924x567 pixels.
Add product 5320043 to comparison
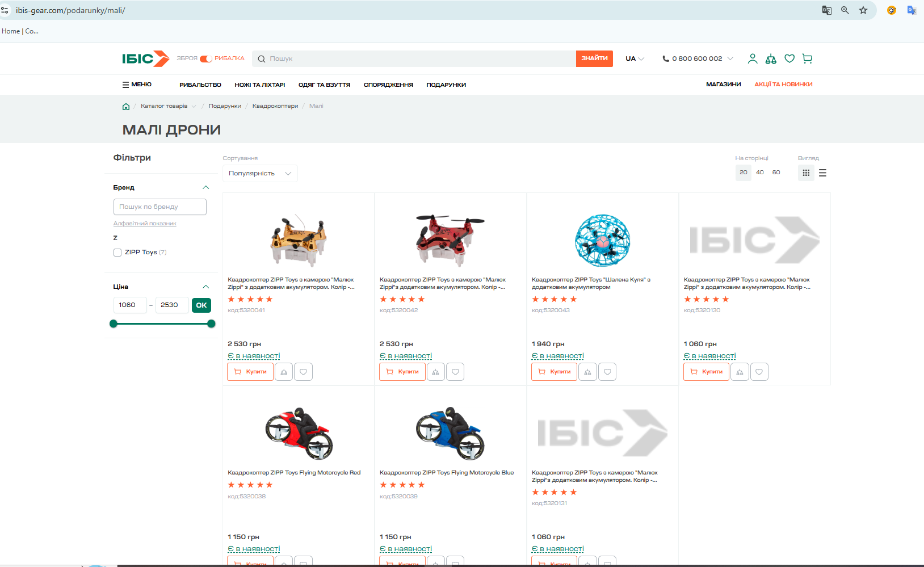[x=588, y=372]
